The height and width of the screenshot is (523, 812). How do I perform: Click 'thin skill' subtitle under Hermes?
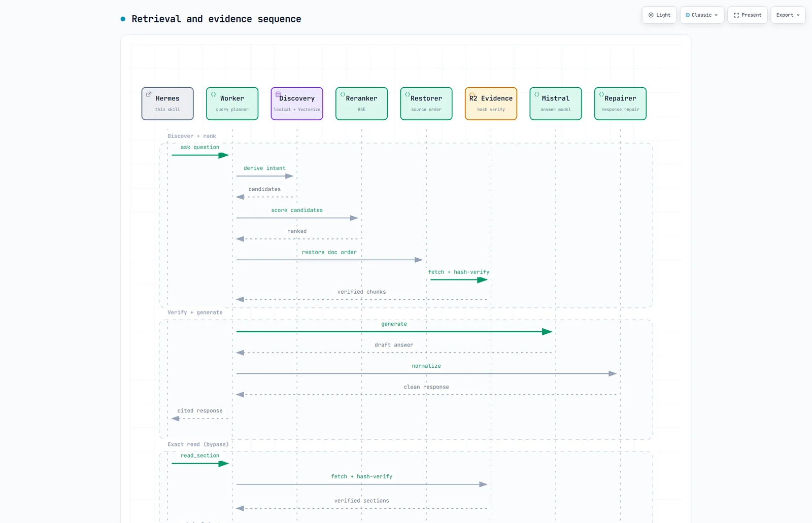click(x=167, y=110)
